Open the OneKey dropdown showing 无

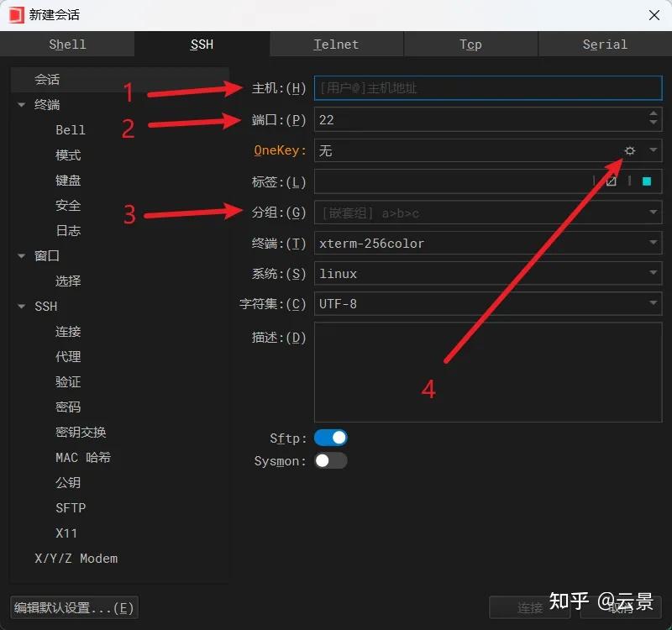[653, 151]
